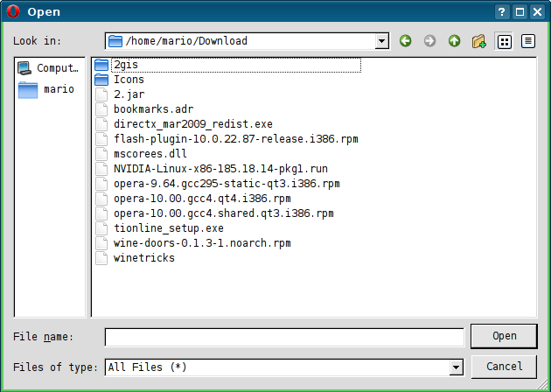Expand the Files of type dropdown
This screenshot has width=551, height=392.
click(x=457, y=367)
